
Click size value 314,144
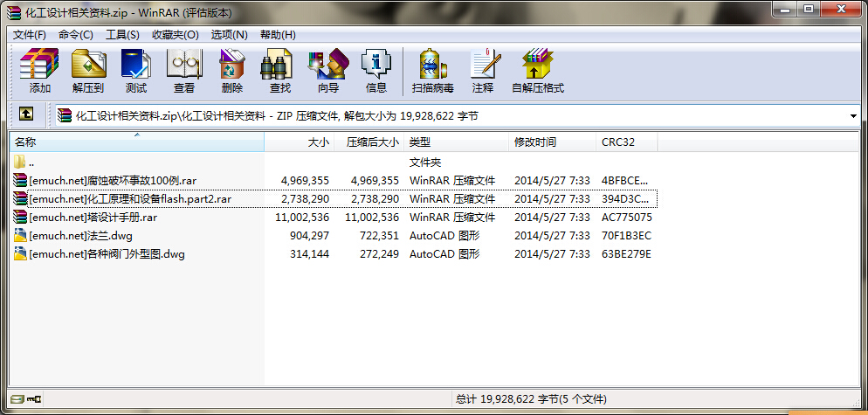pos(309,255)
